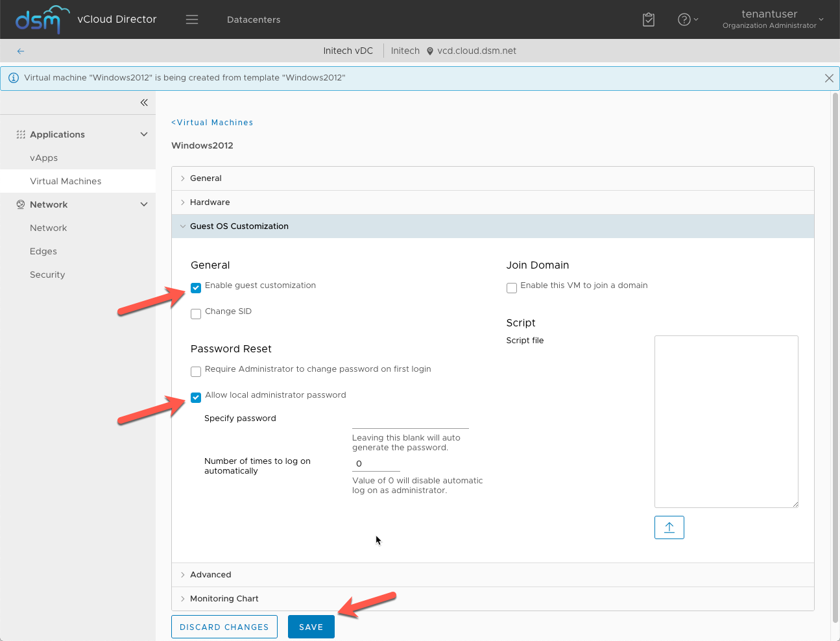Click the vcd.cloud.dsm.net site label
This screenshot has height=641, width=840.
tap(477, 51)
